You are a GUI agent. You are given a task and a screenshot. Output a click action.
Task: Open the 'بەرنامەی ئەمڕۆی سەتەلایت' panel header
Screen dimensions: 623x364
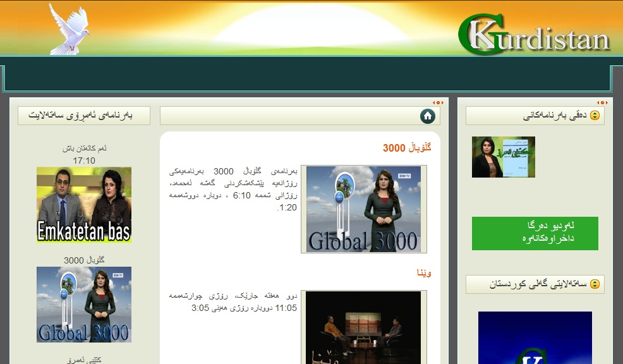[84, 116]
